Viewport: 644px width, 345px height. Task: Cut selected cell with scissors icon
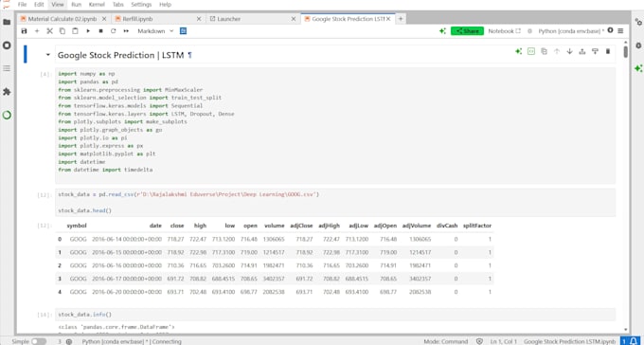click(49, 31)
